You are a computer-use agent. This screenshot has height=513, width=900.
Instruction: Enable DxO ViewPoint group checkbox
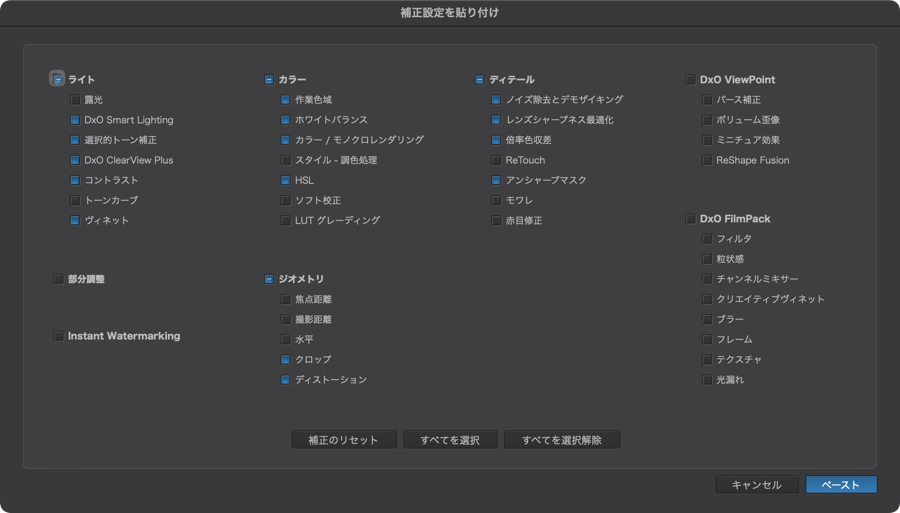pyautogui.click(x=690, y=79)
